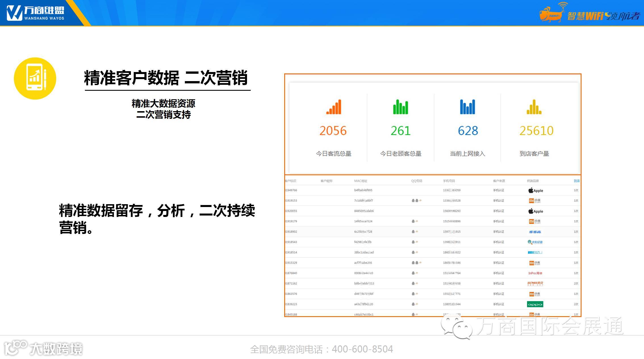Screen dimensions: 644x359
Task: Click the 精准客户数据 二次营销 heading
Action: [166, 78]
